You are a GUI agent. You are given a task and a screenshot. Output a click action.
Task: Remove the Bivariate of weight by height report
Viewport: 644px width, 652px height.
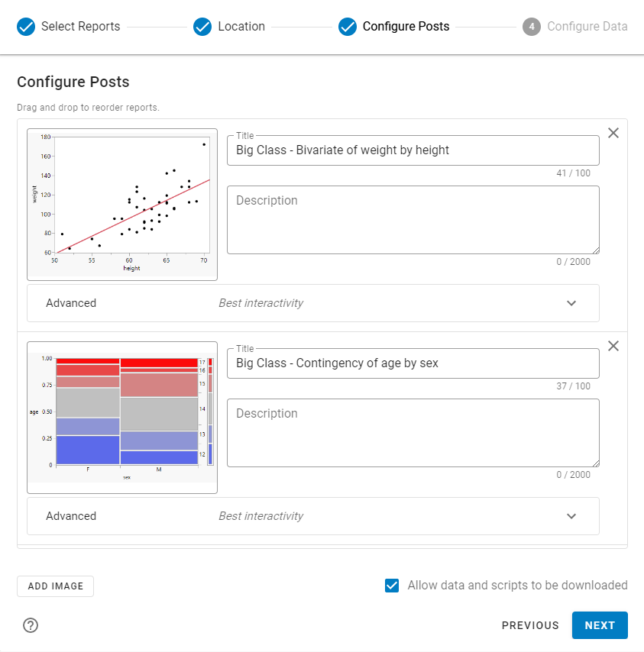click(x=613, y=133)
